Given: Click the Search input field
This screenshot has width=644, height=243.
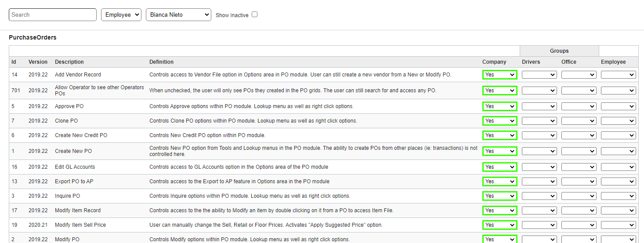Looking at the screenshot, I should [53, 15].
